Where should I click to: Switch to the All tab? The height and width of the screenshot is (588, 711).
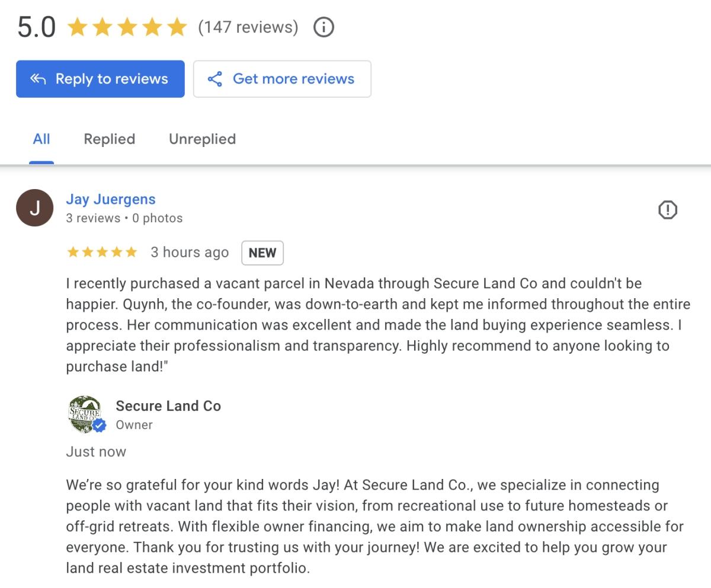(41, 139)
